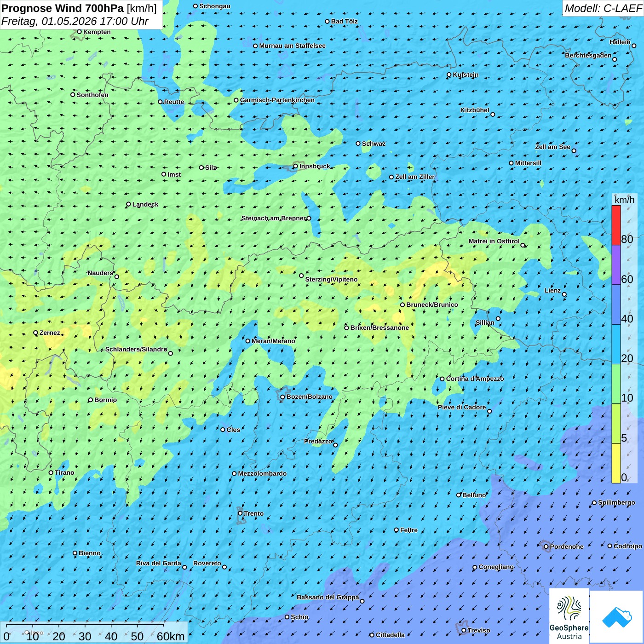The width and height of the screenshot is (644, 644).
Task: Click the yellow legend segment 0–5 km/h
Action: coord(616,463)
